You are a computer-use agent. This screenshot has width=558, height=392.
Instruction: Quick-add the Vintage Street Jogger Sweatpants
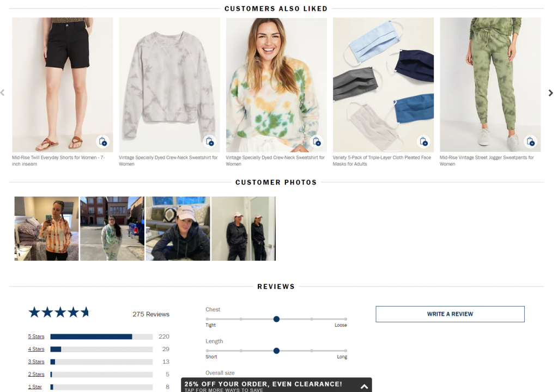click(x=530, y=142)
